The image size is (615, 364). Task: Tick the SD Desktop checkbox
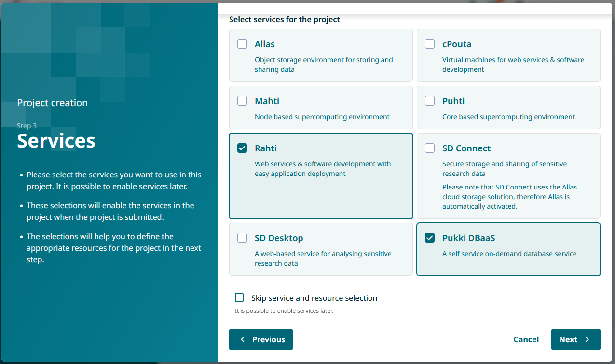242,238
